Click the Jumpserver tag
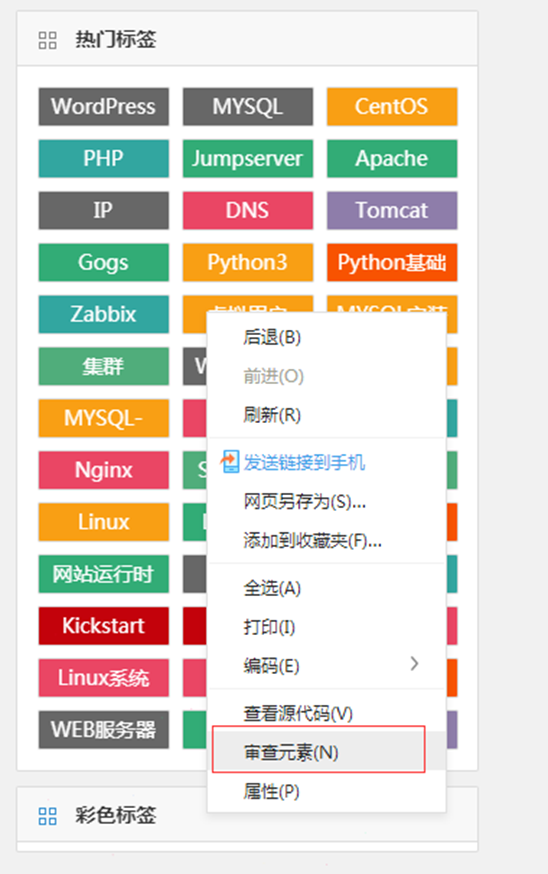 tap(248, 158)
